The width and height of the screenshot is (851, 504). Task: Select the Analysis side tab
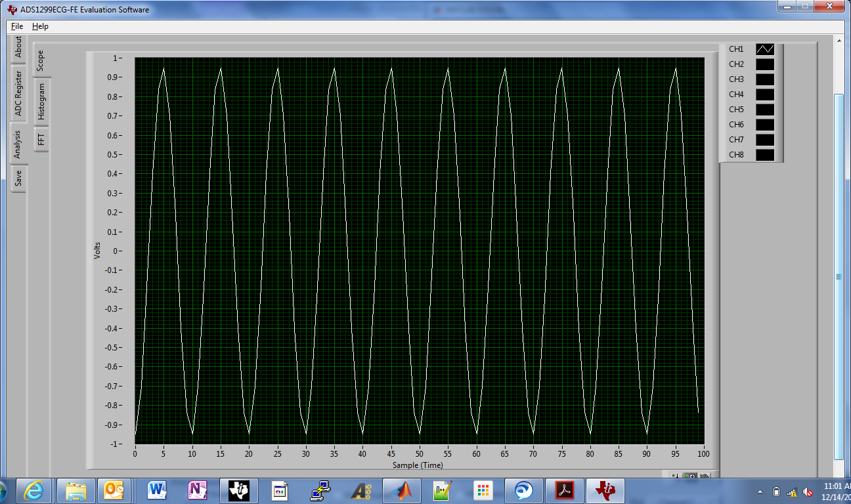[18, 144]
